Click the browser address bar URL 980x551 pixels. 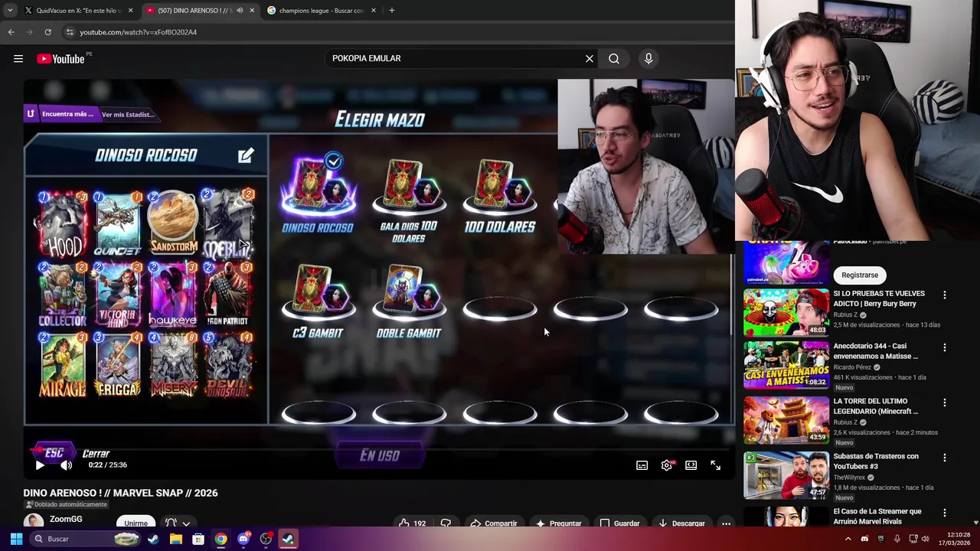(139, 32)
